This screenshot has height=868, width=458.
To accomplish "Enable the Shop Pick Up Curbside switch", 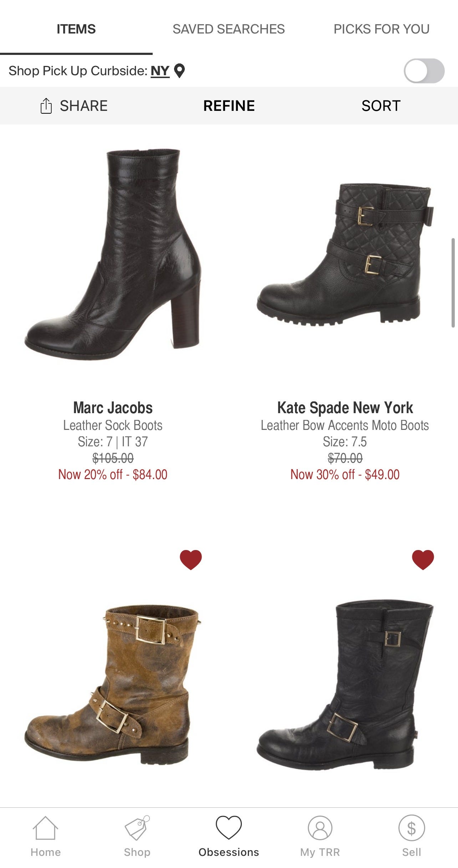I will 424,71.
